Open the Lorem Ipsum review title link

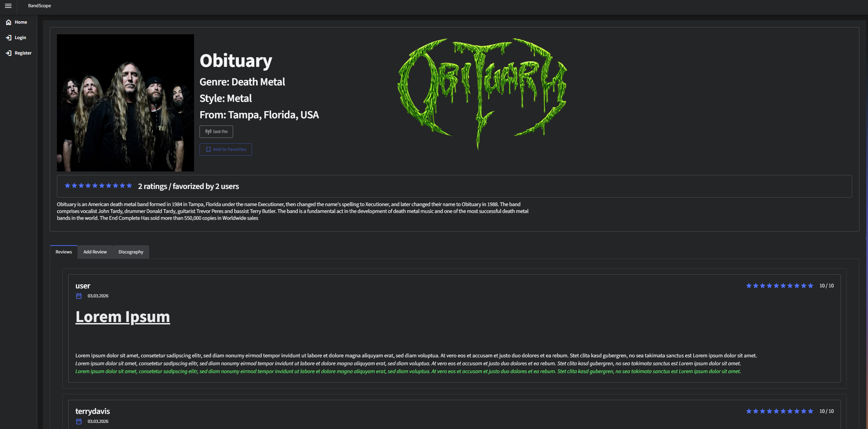123,317
